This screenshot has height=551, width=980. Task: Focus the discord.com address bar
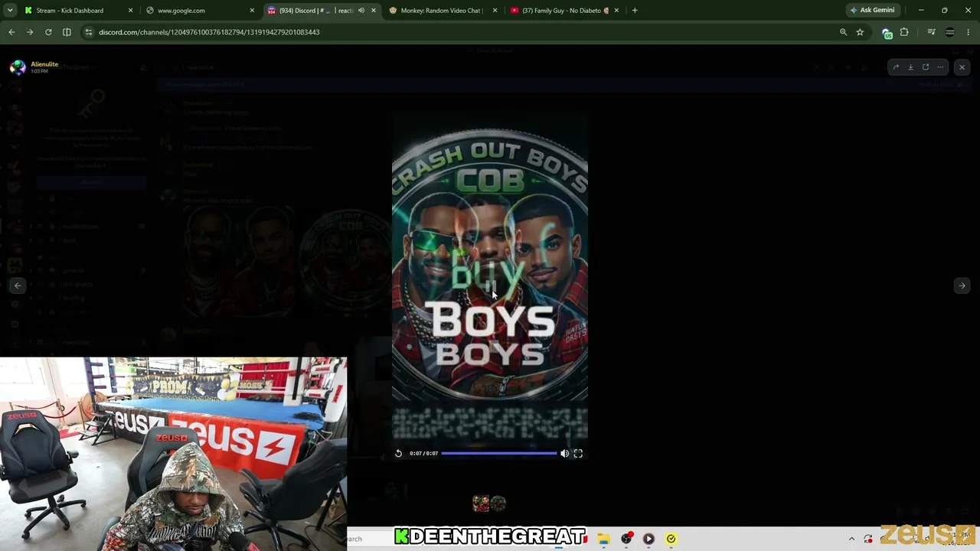point(459,32)
